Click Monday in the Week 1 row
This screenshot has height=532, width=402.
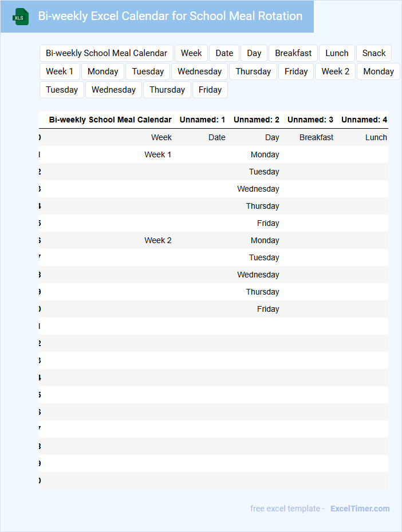coord(265,154)
